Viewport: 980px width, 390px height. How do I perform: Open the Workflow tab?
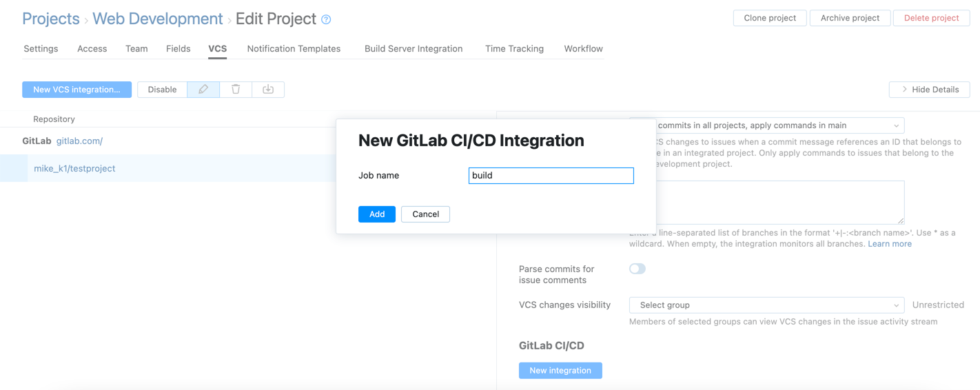click(583, 49)
